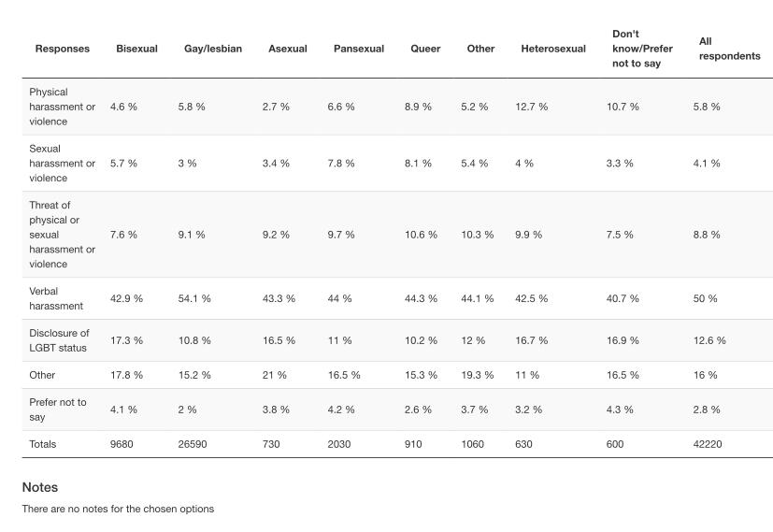Image resolution: width=773 pixels, height=532 pixels.
Task: Select the Pansexual column header
Action: point(358,49)
